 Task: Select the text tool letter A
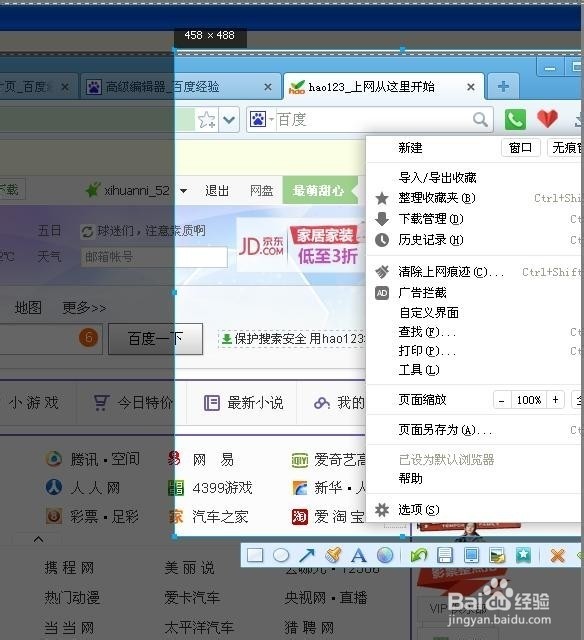coord(359,555)
